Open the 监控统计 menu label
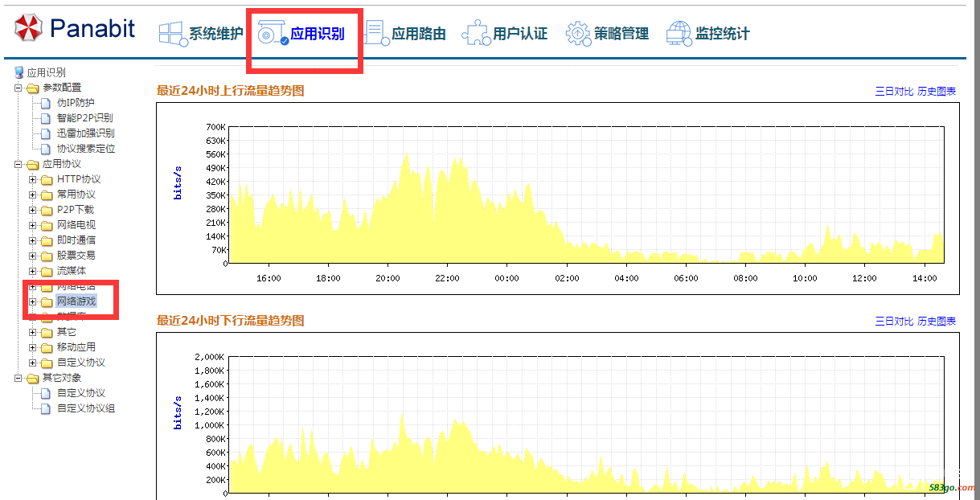This screenshot has height=500, width=980. (x=722, y=34)
